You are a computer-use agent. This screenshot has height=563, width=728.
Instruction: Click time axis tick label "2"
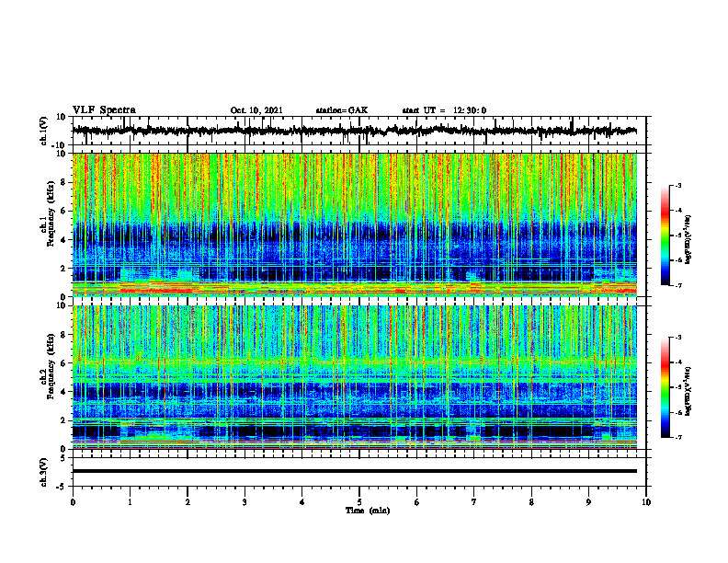pyautogui.click(x=188, y=502)
